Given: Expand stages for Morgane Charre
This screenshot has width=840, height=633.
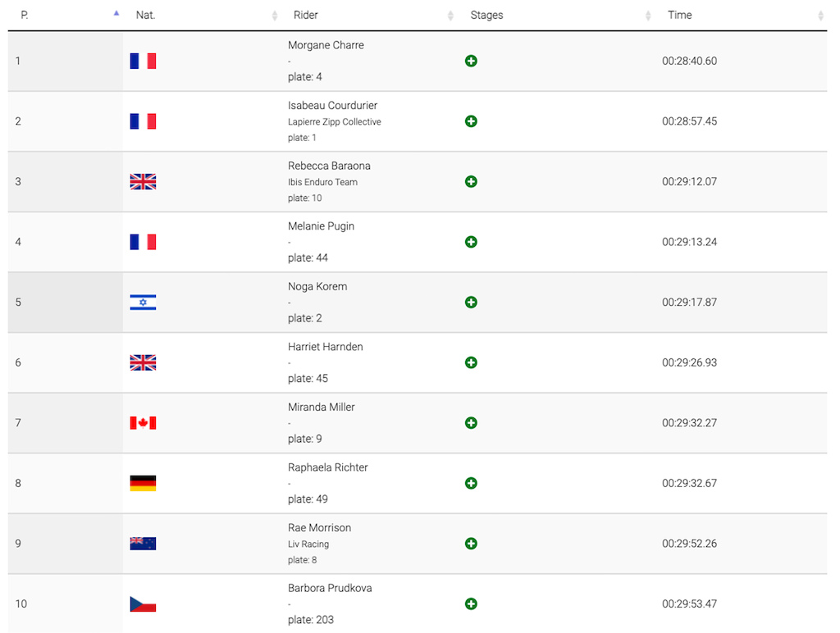Looking at the screenshot, I should click(x=471, y=61).
